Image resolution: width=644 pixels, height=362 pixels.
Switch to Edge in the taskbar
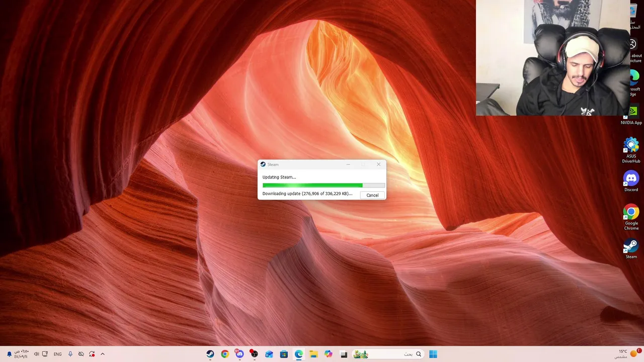pyautogui.click(x=299, y=354)
